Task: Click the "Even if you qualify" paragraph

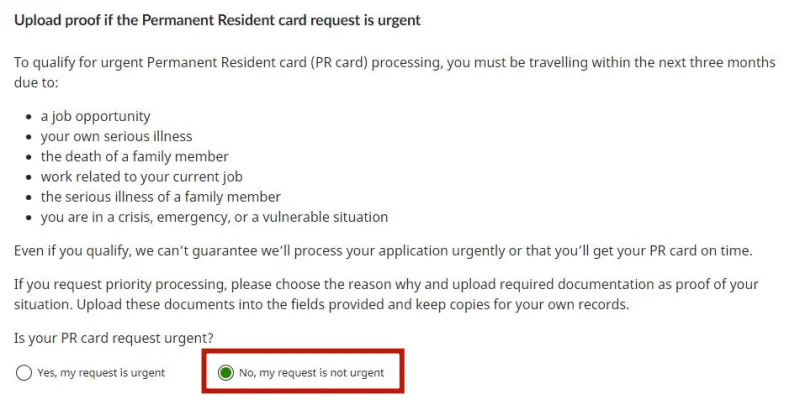Action: [383, 252]
